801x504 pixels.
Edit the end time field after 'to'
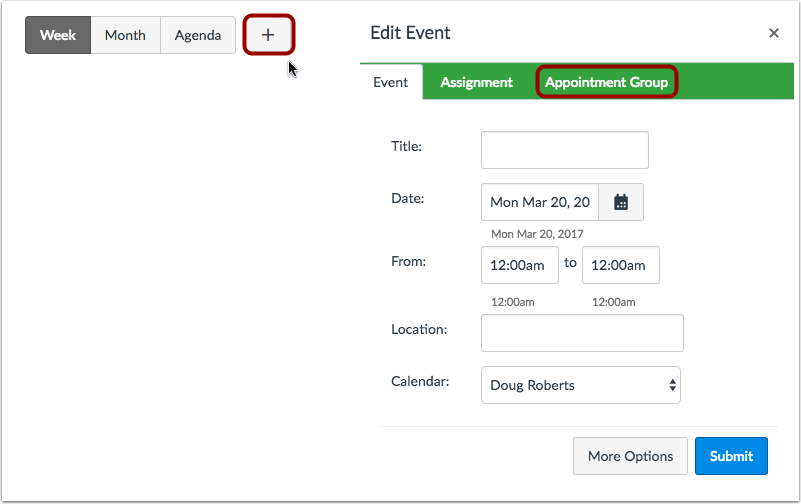[x=620, y=265]
